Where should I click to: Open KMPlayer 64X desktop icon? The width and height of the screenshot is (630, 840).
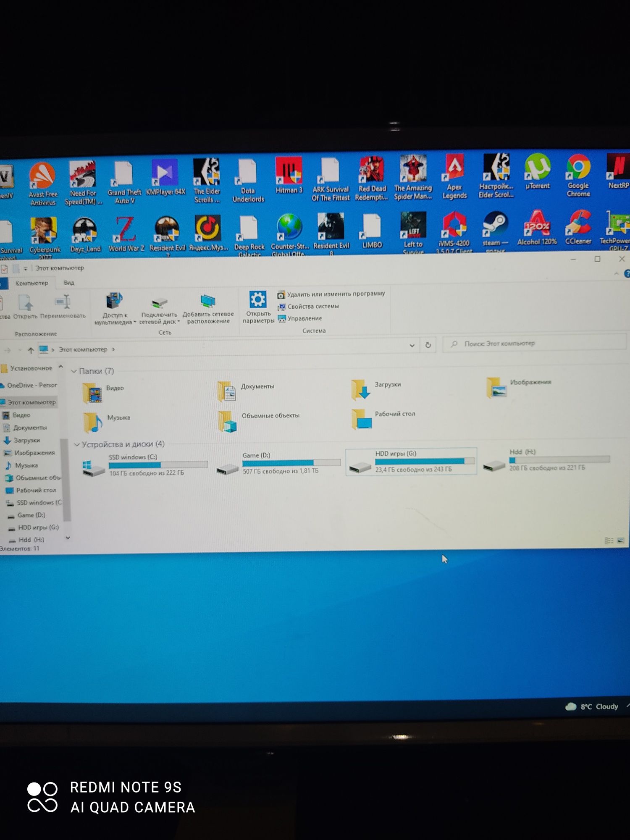click(165, 178)
